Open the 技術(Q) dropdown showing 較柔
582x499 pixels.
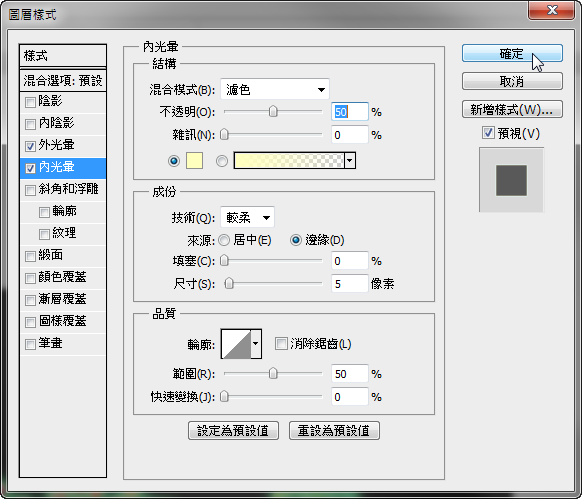click(x=247, y=217)
